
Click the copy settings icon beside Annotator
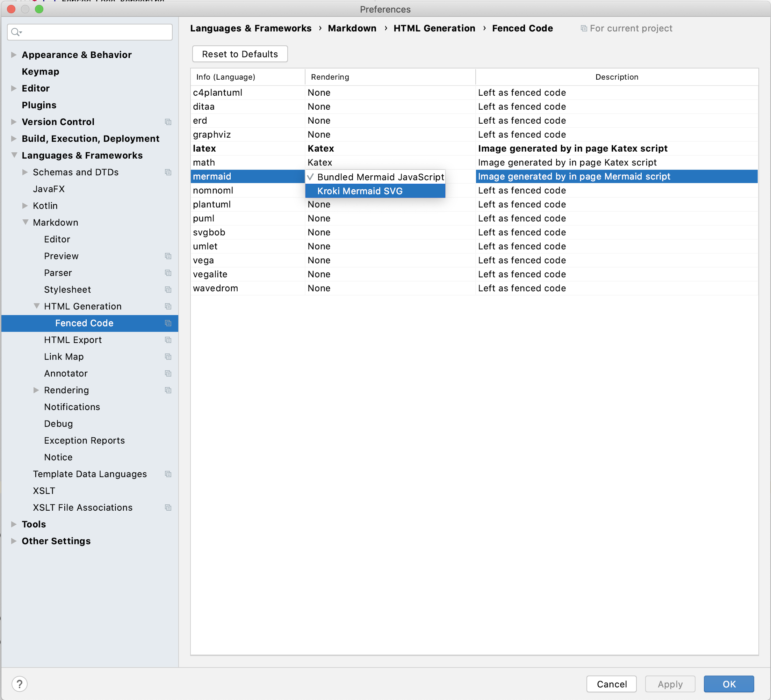[168, 373]
